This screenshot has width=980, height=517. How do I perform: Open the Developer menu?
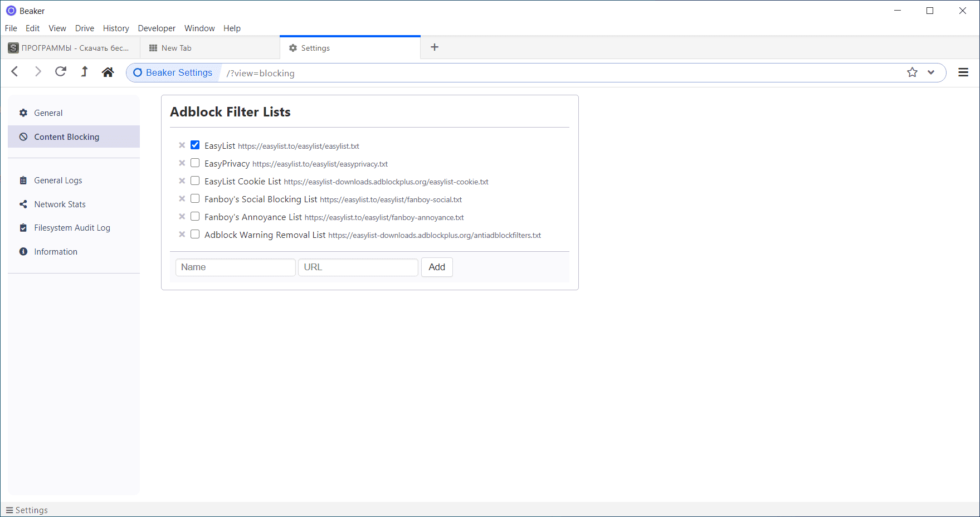pos(157,28)
